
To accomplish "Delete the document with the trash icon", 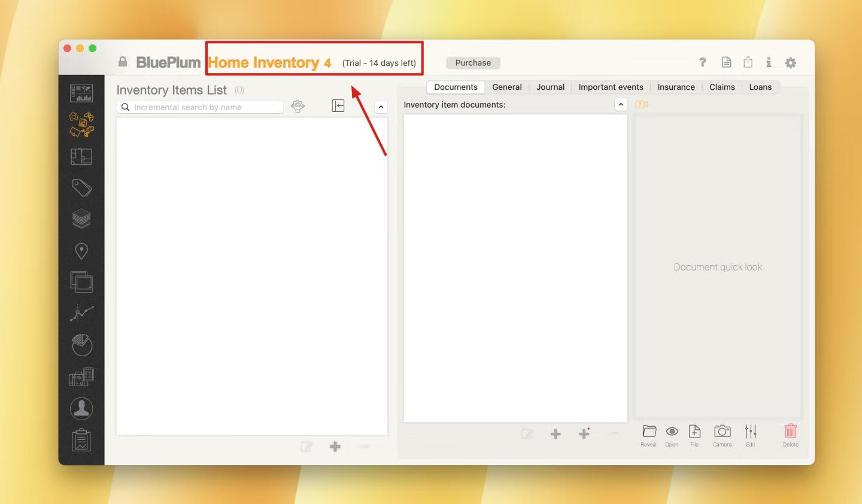I will 791,435.
